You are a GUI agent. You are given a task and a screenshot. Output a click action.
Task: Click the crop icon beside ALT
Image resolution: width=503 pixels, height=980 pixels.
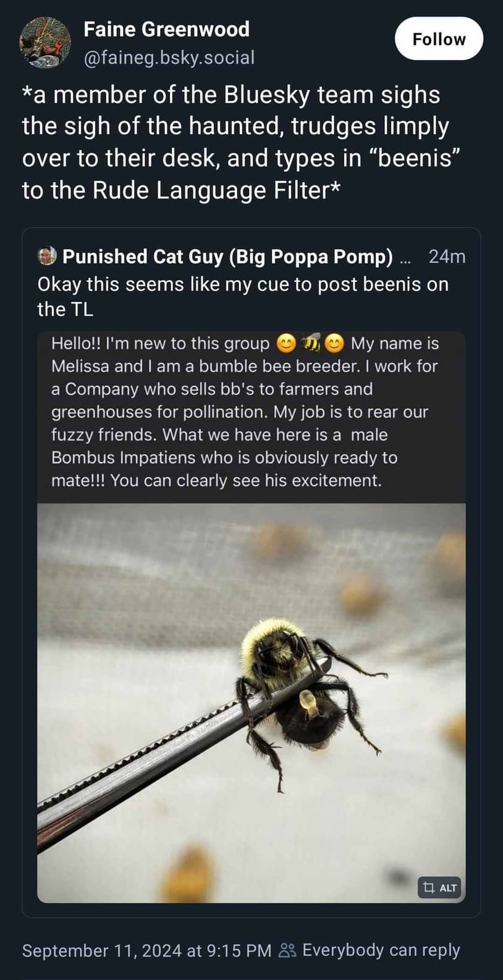click(429, 888)
